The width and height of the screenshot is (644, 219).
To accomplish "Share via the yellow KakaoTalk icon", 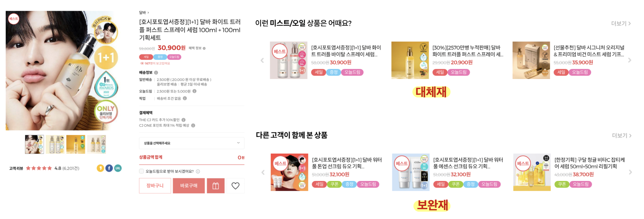I will [100, 168].
